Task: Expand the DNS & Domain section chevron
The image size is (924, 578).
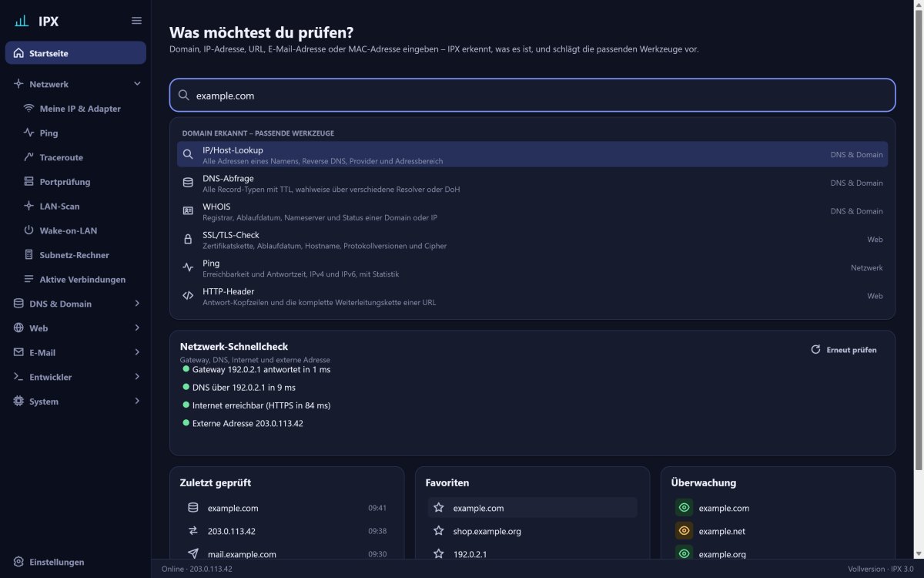Action: (137, 304)
